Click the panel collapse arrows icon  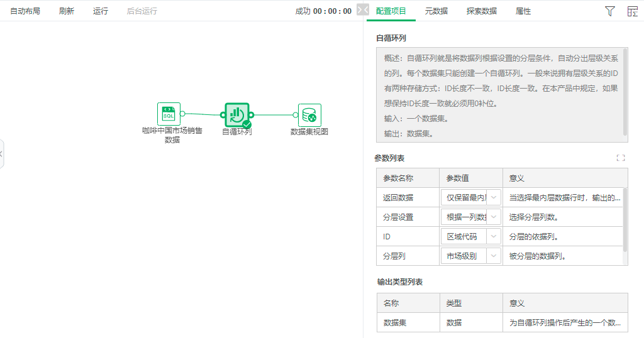362,10
